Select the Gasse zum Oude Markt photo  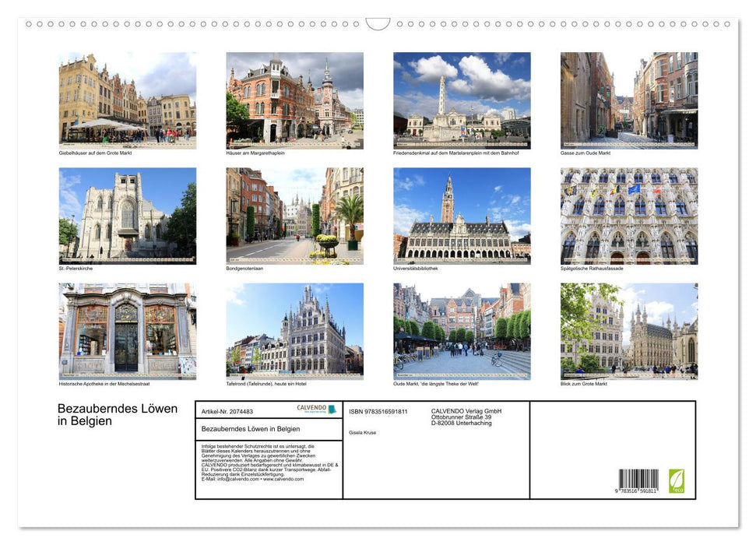(x=628, y=100)
